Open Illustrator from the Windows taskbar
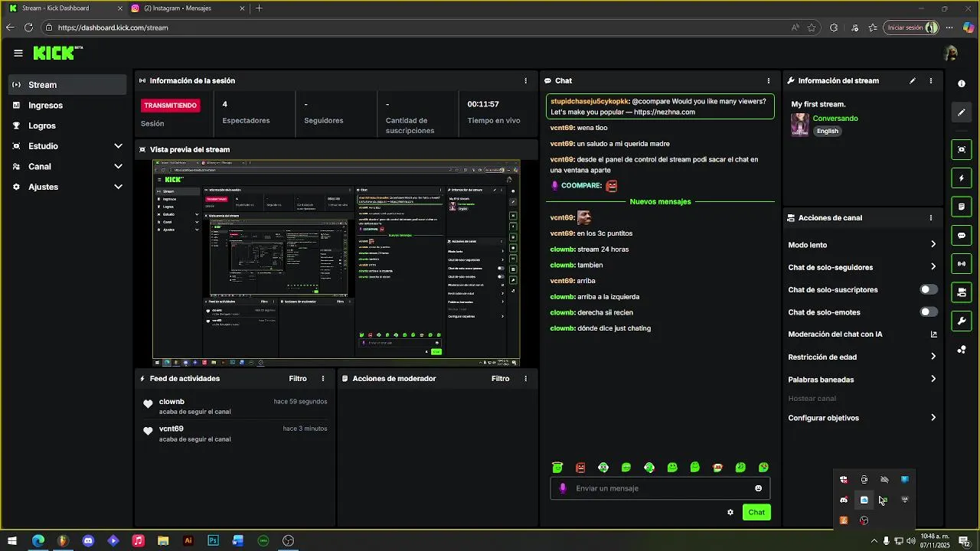Image resolution: width=980 pixels, height=551 pixels. pos(188,540)
